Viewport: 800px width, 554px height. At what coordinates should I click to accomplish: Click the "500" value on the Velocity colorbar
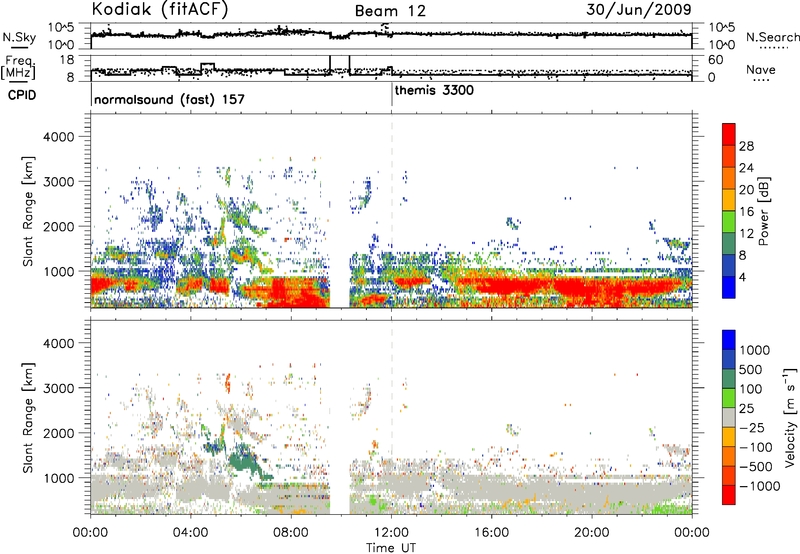(x=751, y=369)
